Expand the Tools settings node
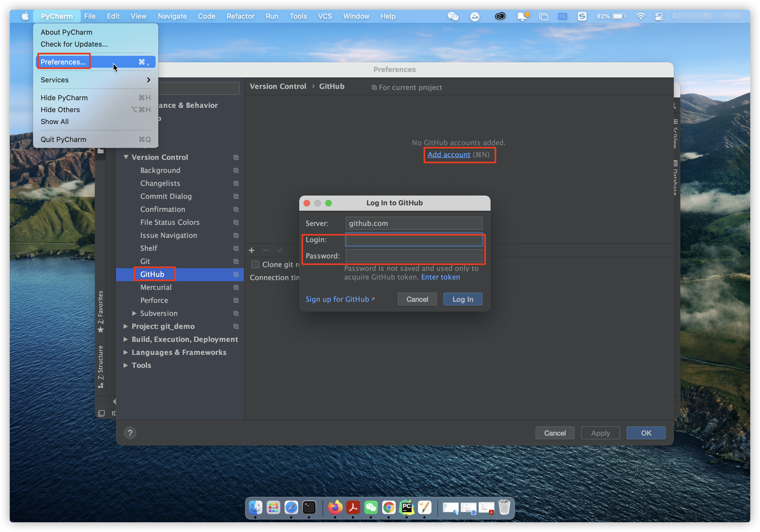This screenshot has height=532, width=760. click(x=125, y=365)
